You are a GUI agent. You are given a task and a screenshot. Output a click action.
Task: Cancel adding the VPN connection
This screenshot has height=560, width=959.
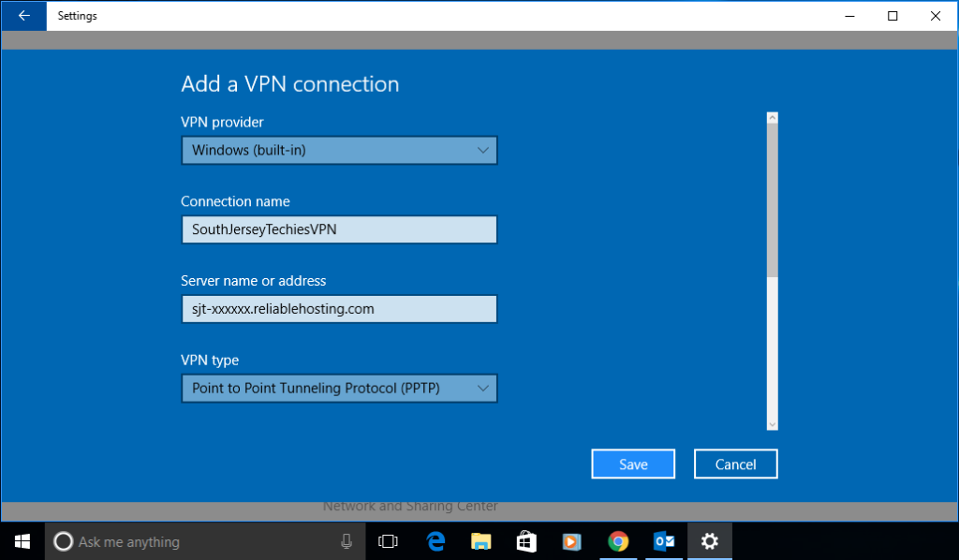(736, 464)
